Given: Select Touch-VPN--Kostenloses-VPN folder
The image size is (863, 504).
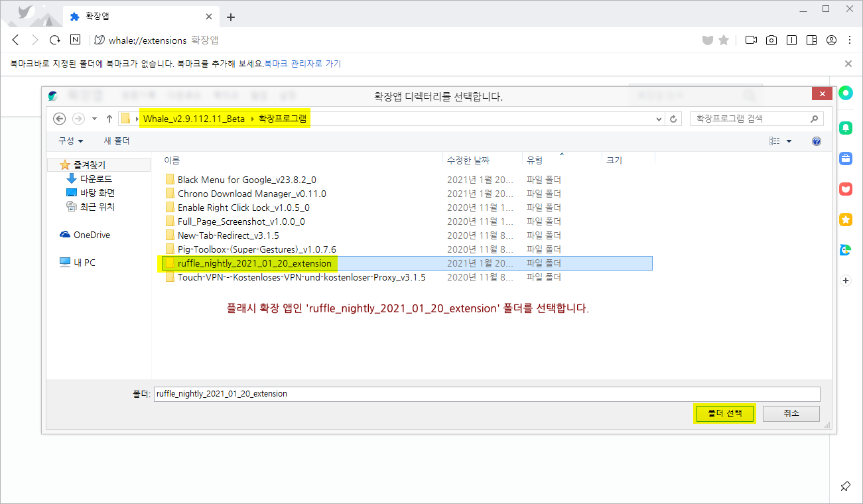Looking at the screenshot, I should [295, 277].
